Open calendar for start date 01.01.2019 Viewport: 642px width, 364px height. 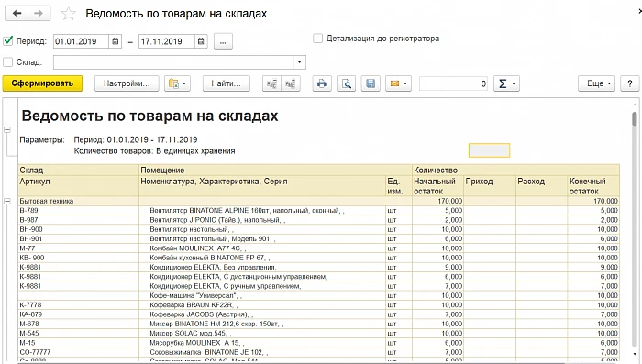click(x=116, y=41)
